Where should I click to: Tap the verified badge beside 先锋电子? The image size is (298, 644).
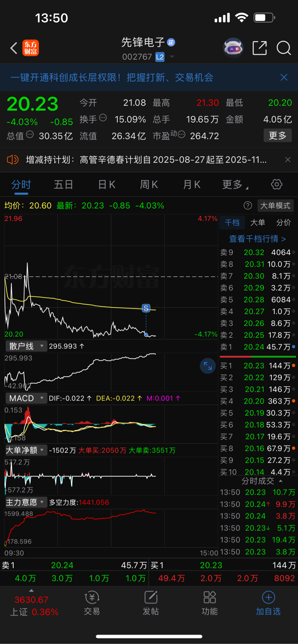(171, 42)
